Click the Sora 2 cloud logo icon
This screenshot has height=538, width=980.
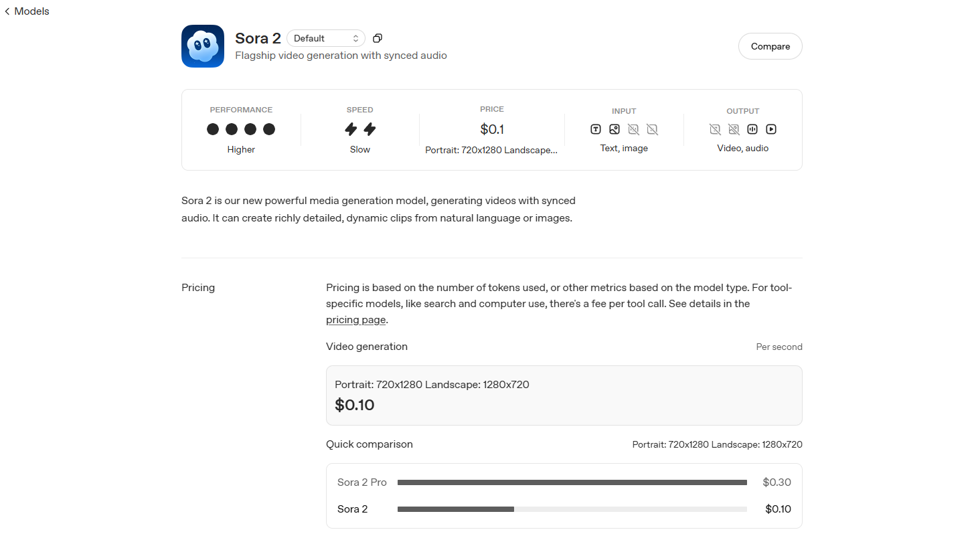point(203,46)
